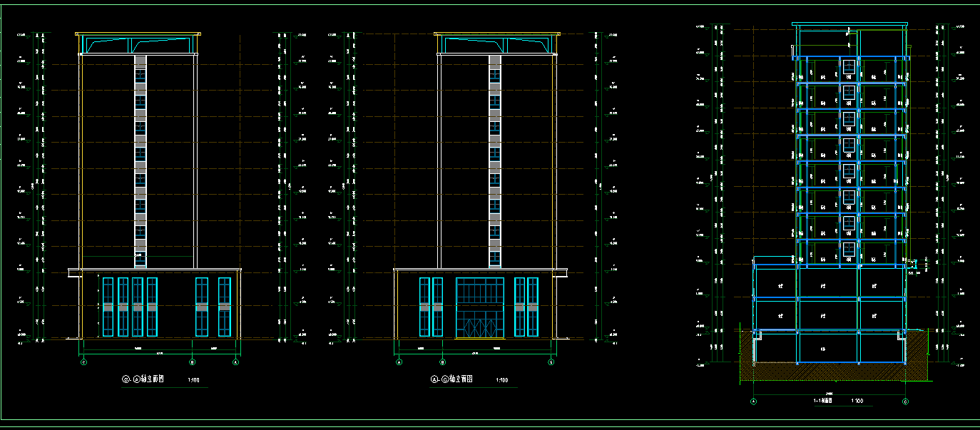
Task: Select the C-A axis elevation title text
Action: click(143, 380)
